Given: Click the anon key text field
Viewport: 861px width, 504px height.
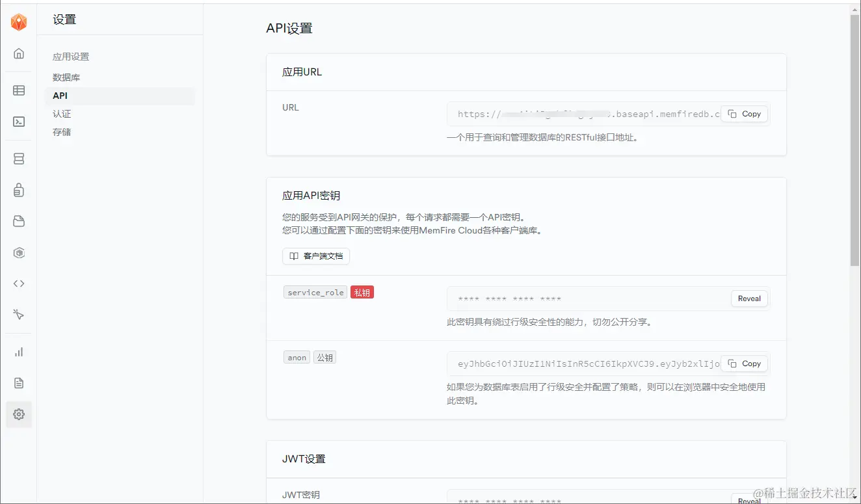Looking at the screenshot, I should 609,364.
